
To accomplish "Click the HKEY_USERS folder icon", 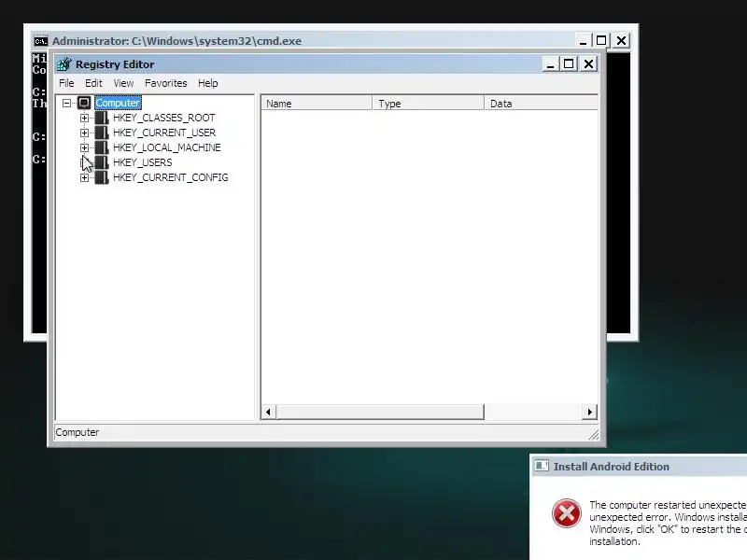I will [x=102, y=162].
